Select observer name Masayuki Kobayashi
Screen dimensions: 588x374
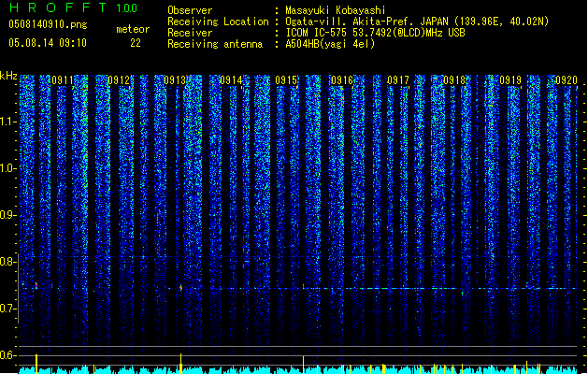336,10
